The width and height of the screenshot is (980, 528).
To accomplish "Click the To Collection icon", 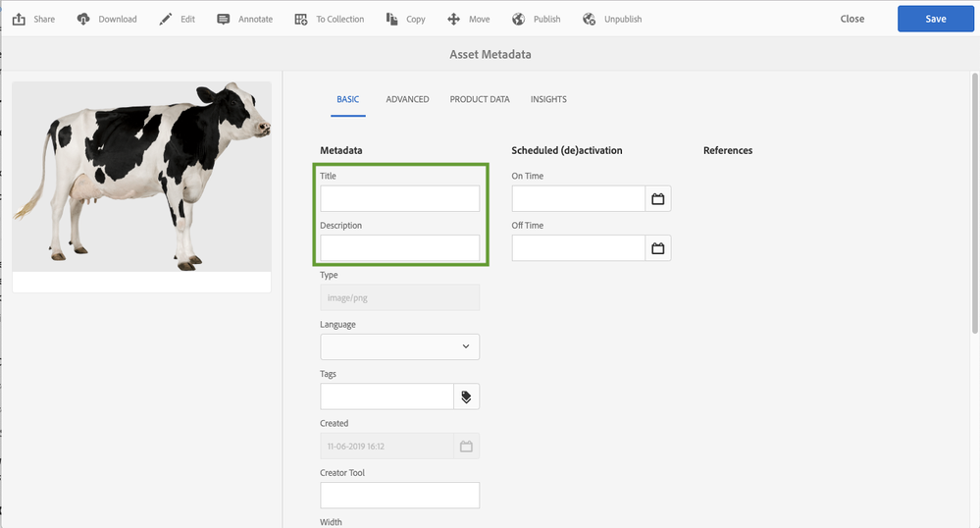I will click(x=301, y=19).
